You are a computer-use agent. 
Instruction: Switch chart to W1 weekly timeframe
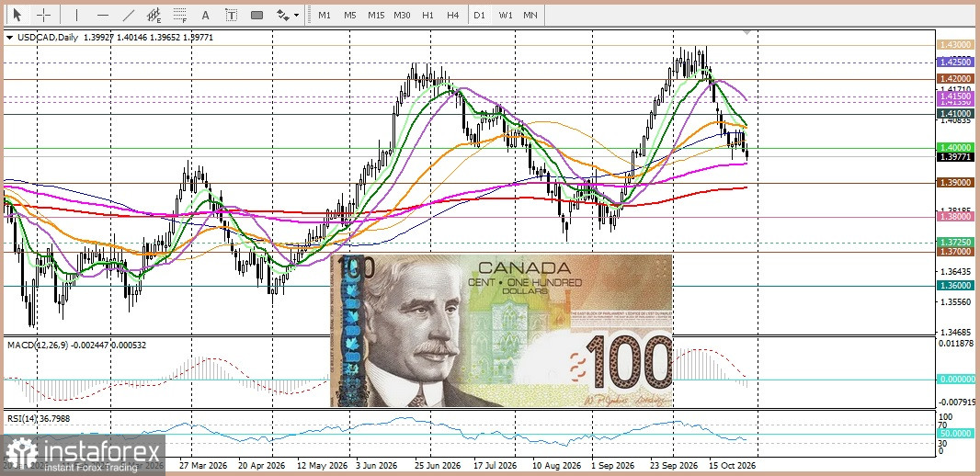point(505,15)
